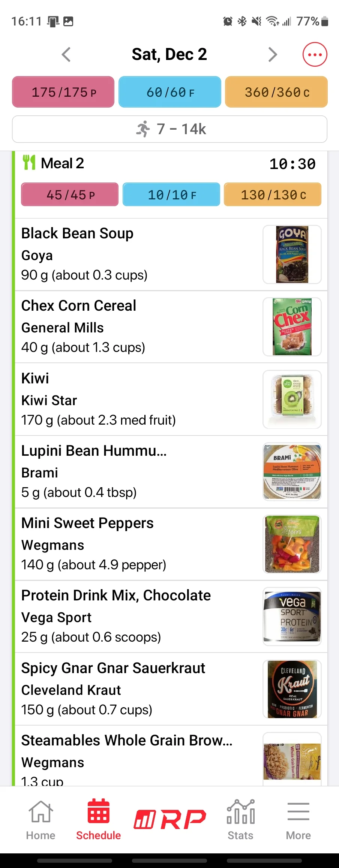This screenshot has width=339, height=868.
Task: Open the Home tab
Action: pos(40,820)
